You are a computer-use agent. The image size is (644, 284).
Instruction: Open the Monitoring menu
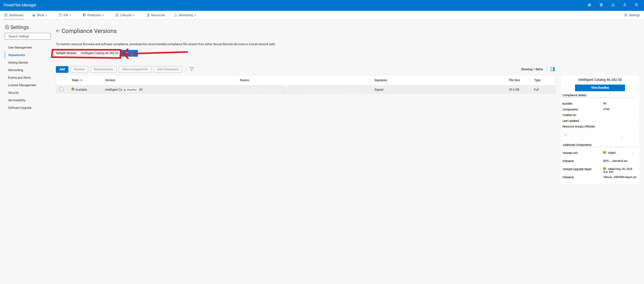(x=185, y=15)
